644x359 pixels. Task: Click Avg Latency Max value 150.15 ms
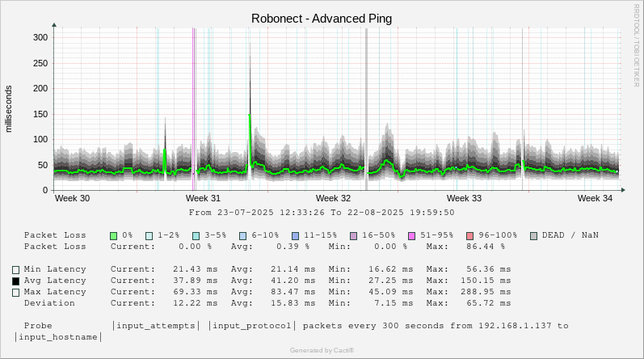tap(486, 281)
